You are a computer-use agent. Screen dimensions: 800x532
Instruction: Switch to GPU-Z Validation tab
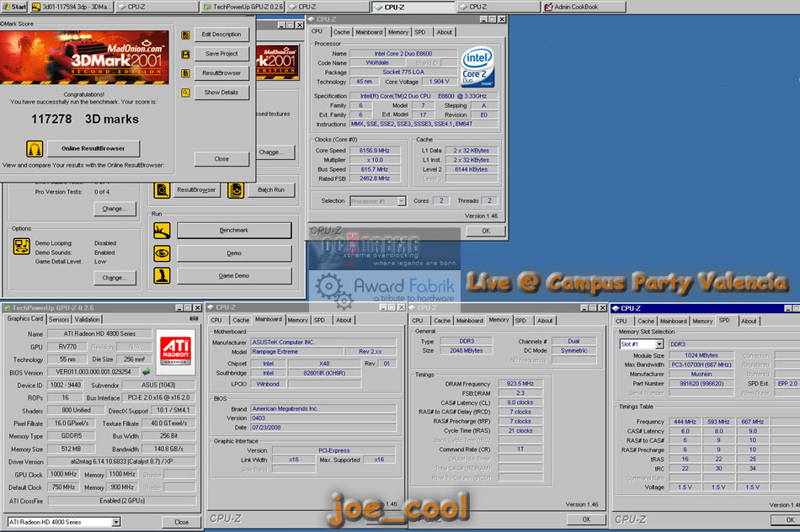click(x=88, y=319)
